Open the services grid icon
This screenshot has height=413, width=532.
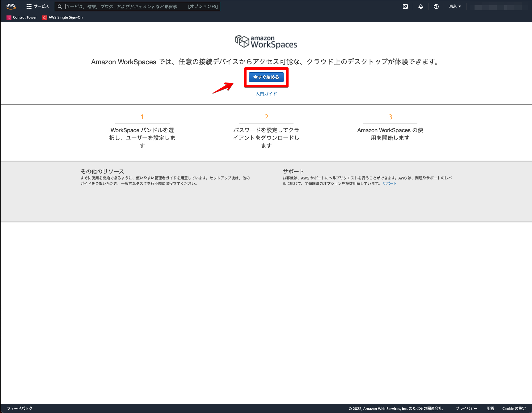tap(29, 6)
